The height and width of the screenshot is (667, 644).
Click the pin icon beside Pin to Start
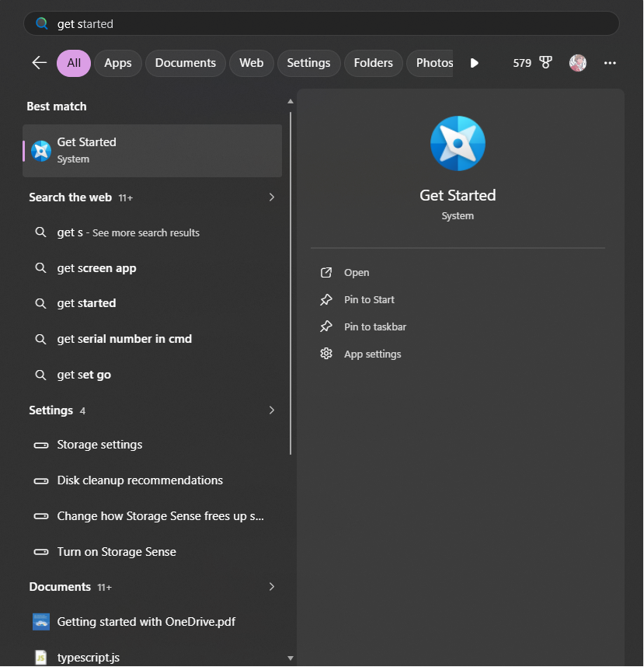click(x=326, y=299)
